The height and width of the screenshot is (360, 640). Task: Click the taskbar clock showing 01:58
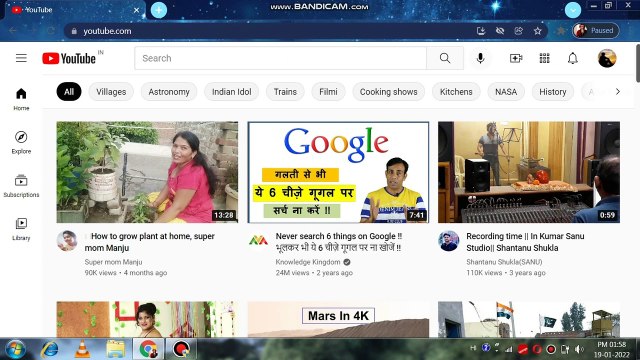[x=611, y=349]
